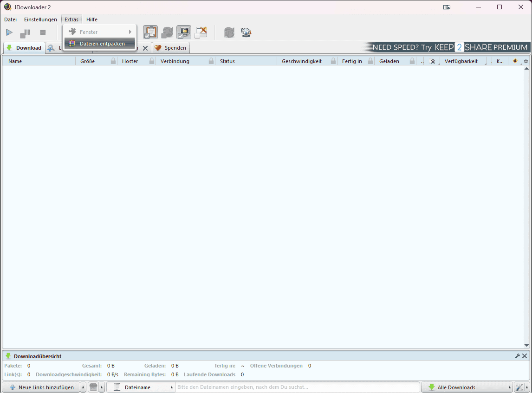Toggle lock on Größe column
532x393 pixels.
coord(113,61)
